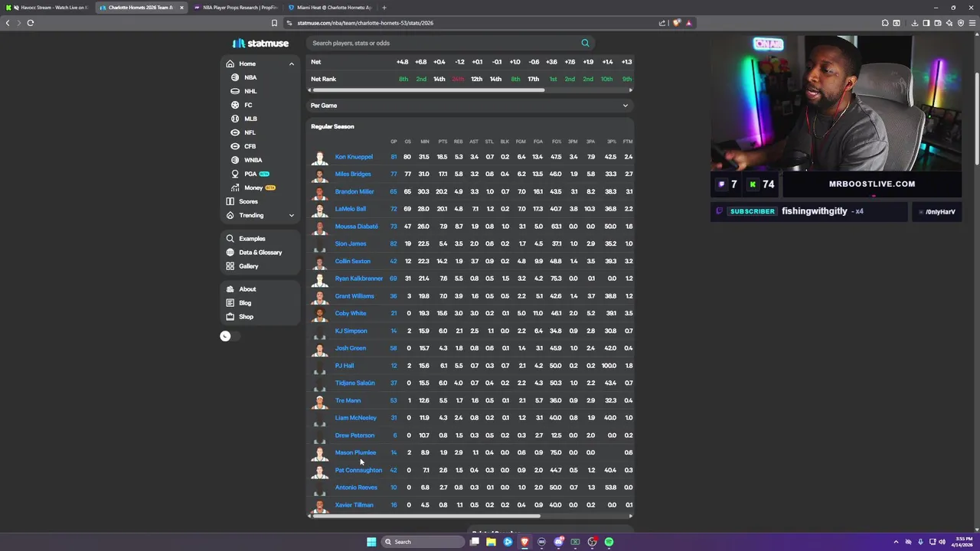Click the MIN column header
The width and height of the screenshot is (980, 551).
click(424, 142)
